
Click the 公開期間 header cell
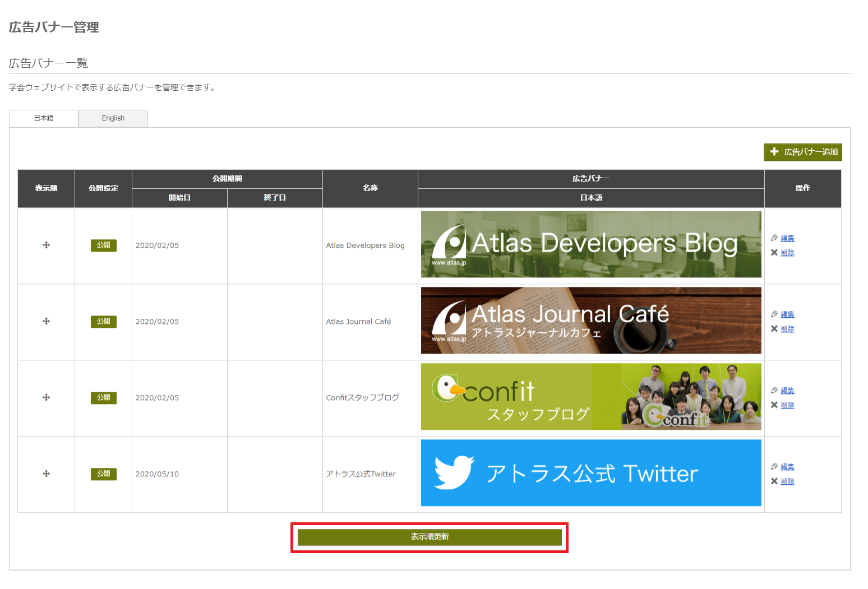coord(227,179)
